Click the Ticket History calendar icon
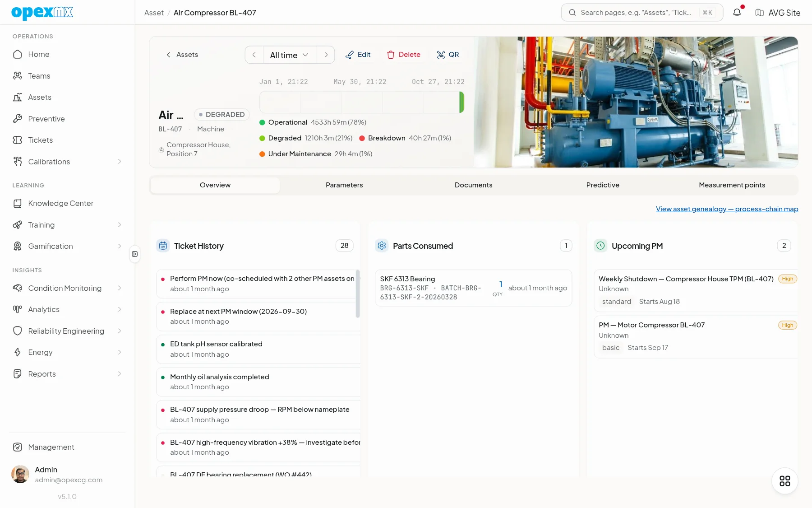The width and height of the screenshot is (812, 508). [x=163, y=246]
